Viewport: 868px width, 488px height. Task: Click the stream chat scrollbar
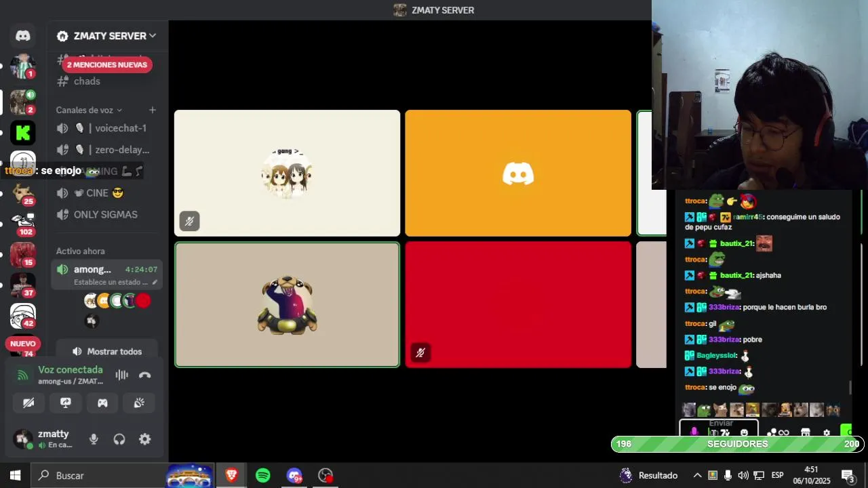point(850,388)
